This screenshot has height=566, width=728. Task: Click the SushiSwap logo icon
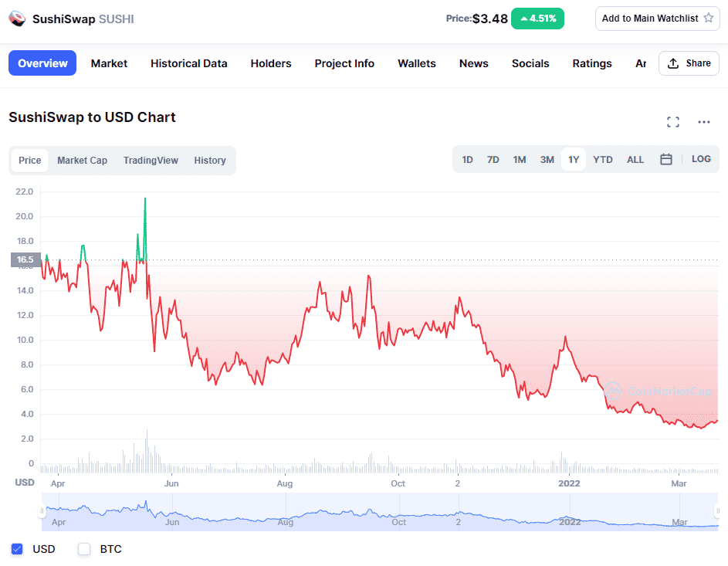coord(17,19)
